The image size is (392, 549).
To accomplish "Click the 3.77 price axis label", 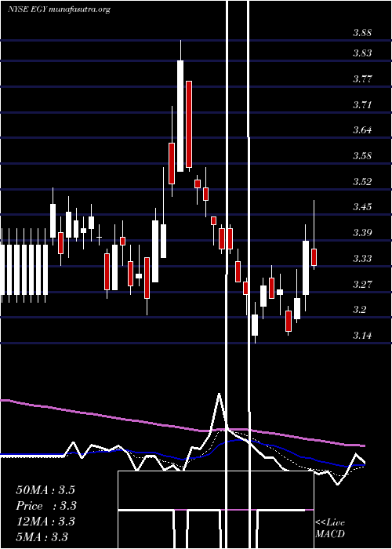I will click(362, 78).
